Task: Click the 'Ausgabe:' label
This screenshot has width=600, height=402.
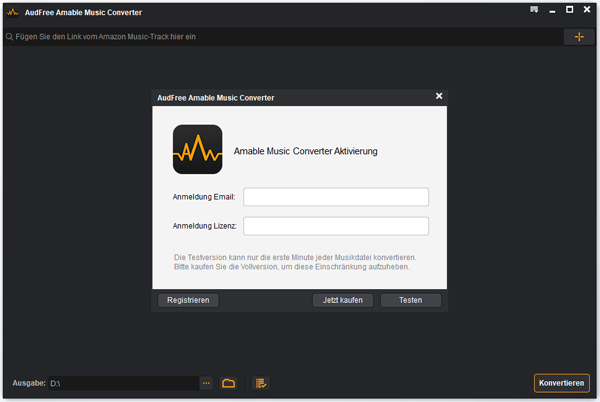Action: pyautogui.click(x=29, y=383)
